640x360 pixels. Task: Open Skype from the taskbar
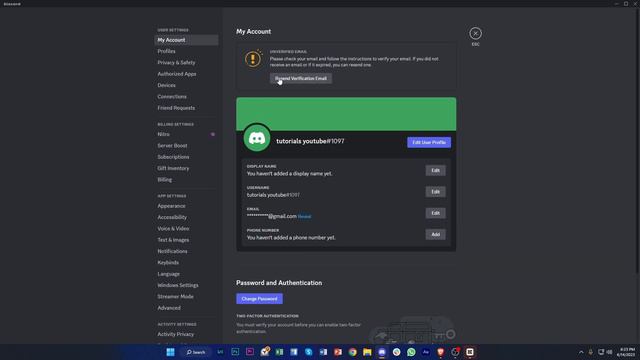pyautogui.click(x=309, y=352)
